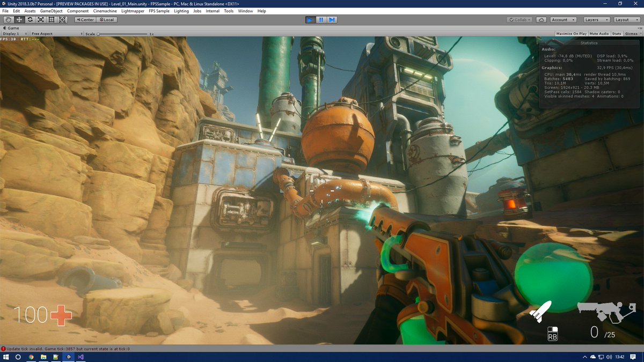
Task: Adjust the game view Scale slider
Action: click(x=122, y=34)
